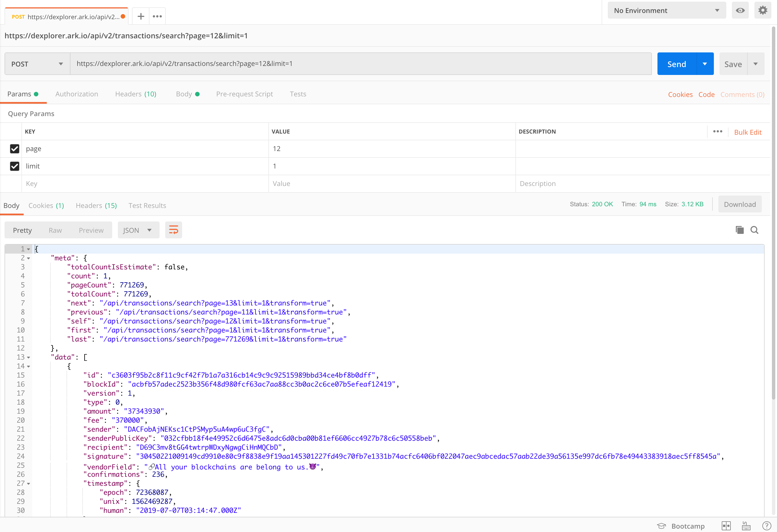Image resolution: width=777 pixels, height=532 pixels.
Task: Open the POST method dropdown
Action: (37, 63)
